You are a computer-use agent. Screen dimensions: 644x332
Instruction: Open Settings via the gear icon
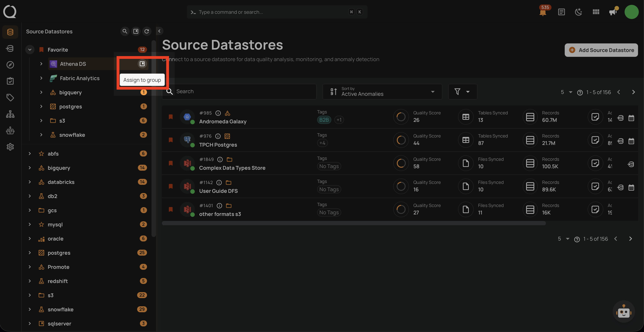(x=10, y=147)
